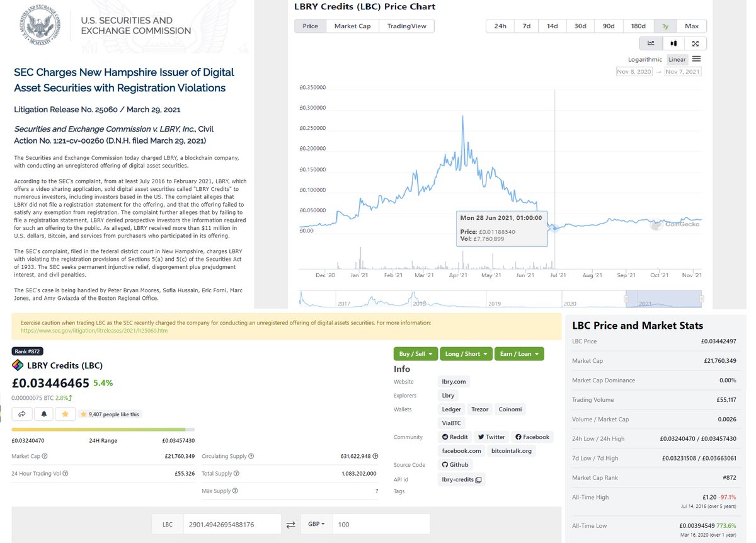Click the 9,407 people like this badge
The height and width of the screenshot is (543, 756).
pos(110,414)
